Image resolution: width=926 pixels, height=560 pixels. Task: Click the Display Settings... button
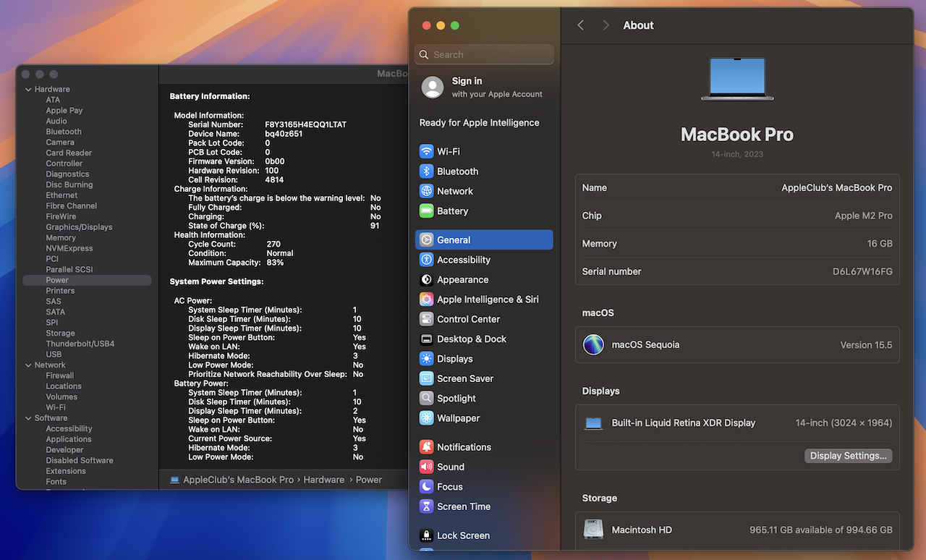pyautogui.click(x=848, y=456)
